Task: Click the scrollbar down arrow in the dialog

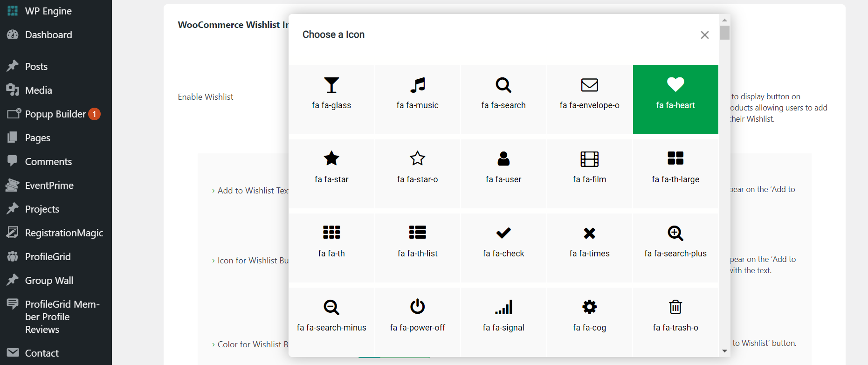Action: pos(724,351)
